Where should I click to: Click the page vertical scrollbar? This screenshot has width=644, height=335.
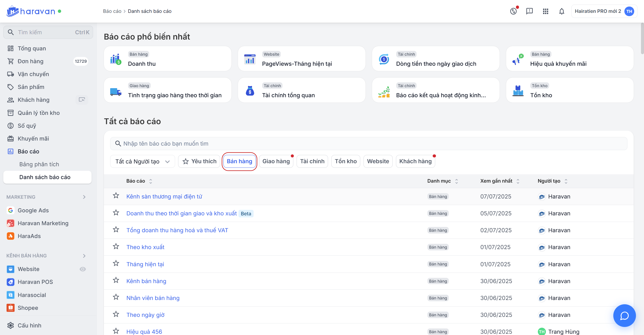[x=642, y=38]
